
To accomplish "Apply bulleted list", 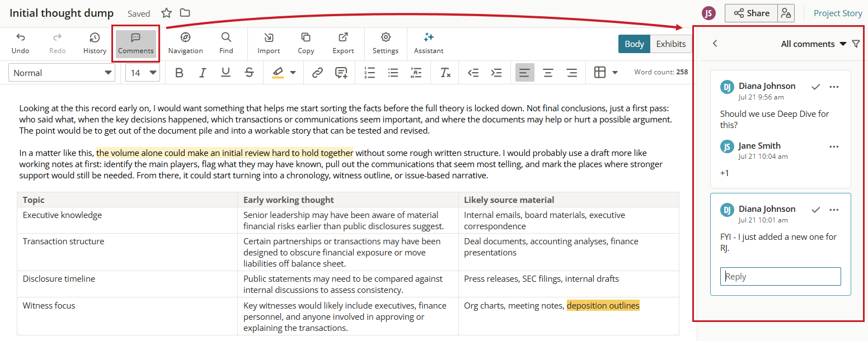I will coord(393,73).
